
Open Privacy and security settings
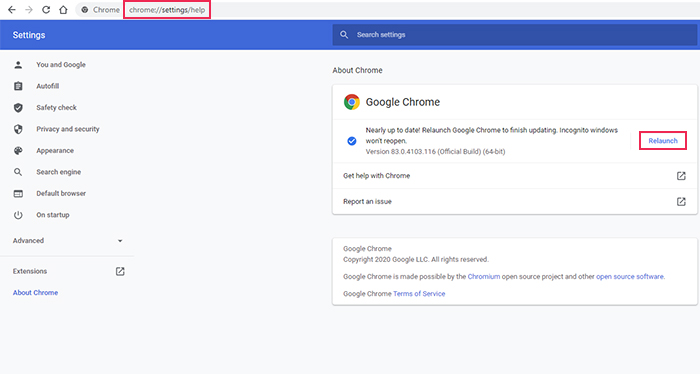68,129
